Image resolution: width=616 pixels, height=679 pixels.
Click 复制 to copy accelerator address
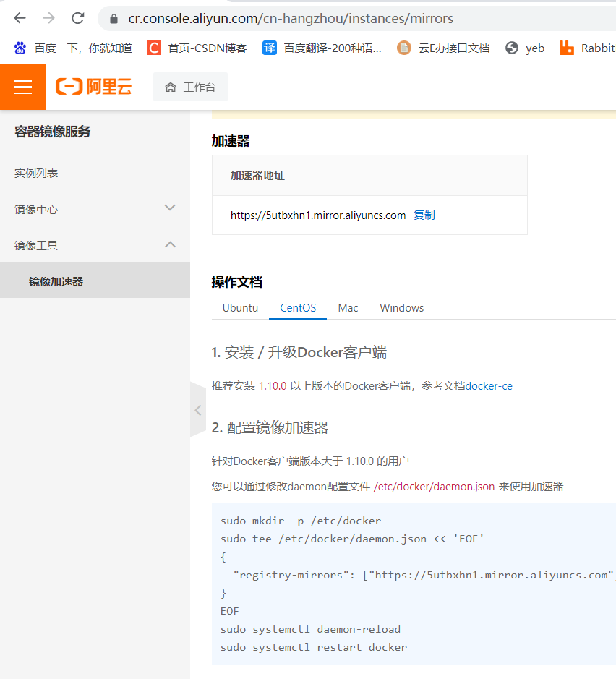pyautogui.click(x=424, y=215)
